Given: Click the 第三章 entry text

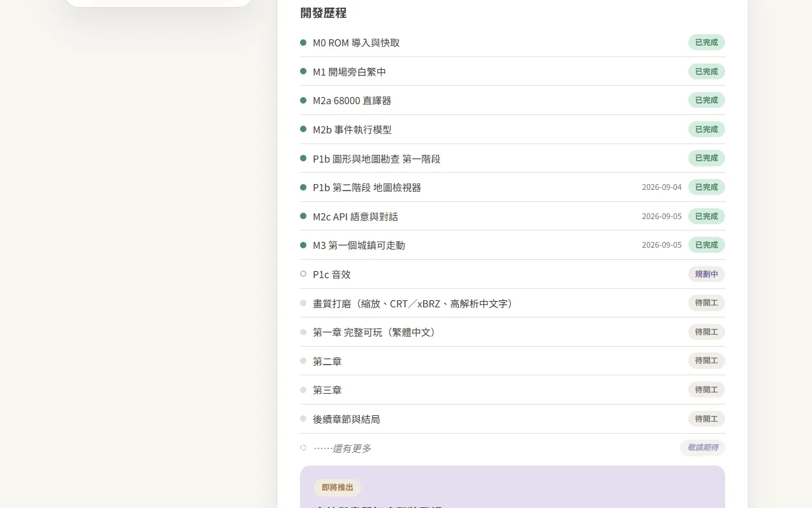Looking at the screenshot, I should [x=327, y=390].
